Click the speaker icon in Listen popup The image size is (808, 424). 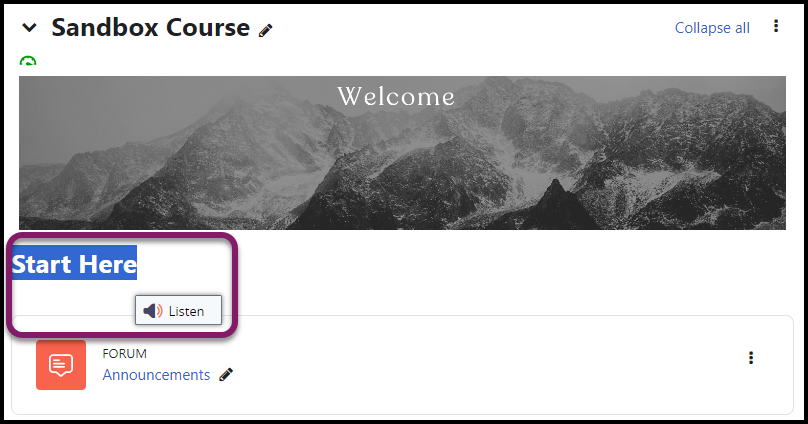153,311
